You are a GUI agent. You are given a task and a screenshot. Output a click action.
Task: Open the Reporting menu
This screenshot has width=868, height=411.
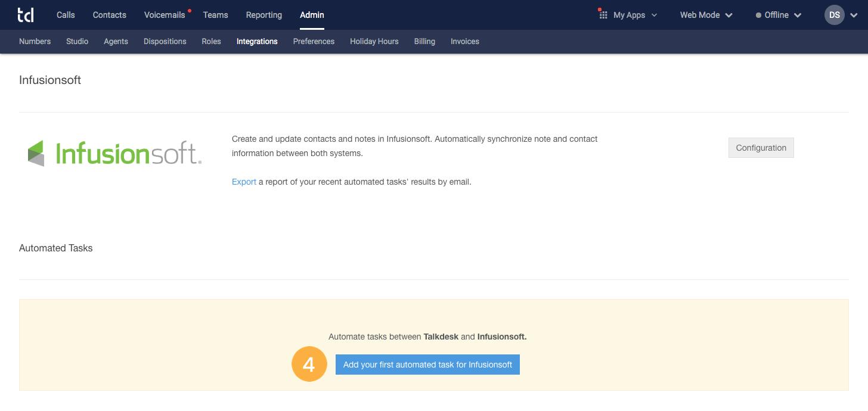tap(263, 14)
